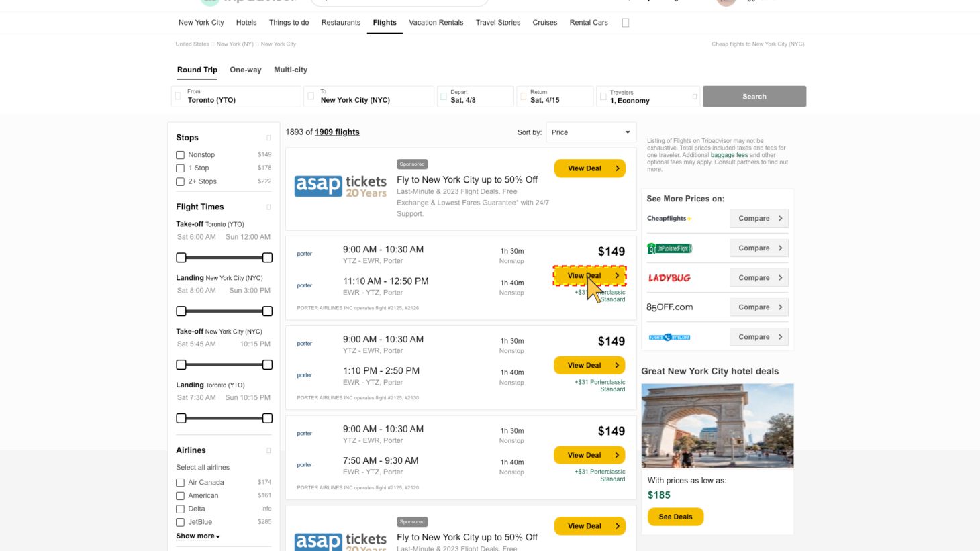The width and height of the screenshot is (980, 551).
Task: Click the UnpublishedFlight green logo
Action: [x=669, y=248]
